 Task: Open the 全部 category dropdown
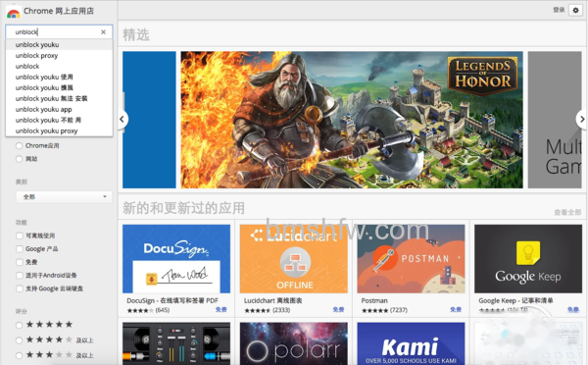(64, 197)
